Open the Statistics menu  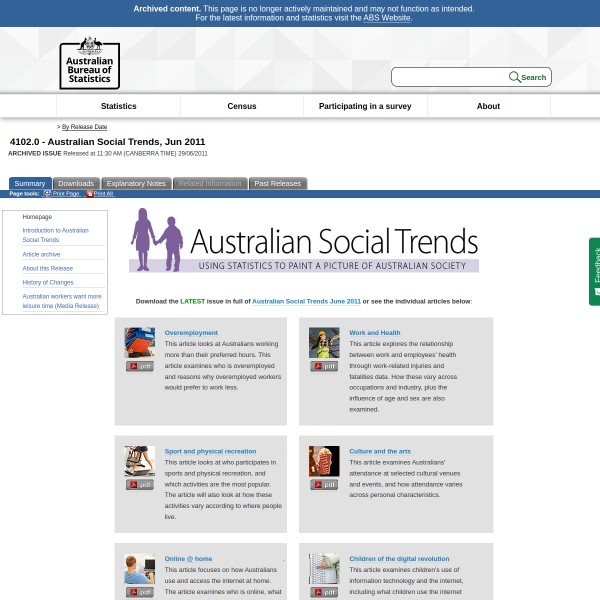click(118, 106)
